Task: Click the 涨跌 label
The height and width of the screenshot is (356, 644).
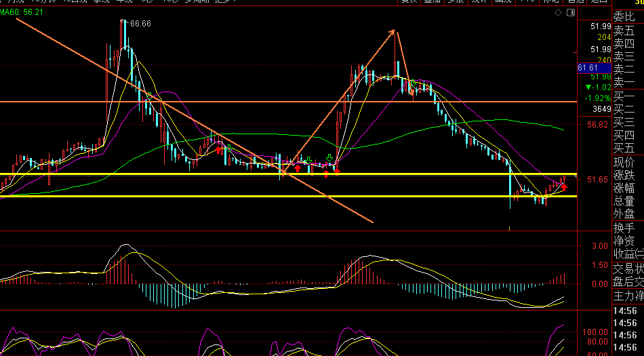Action: click(x=624, y=176)
